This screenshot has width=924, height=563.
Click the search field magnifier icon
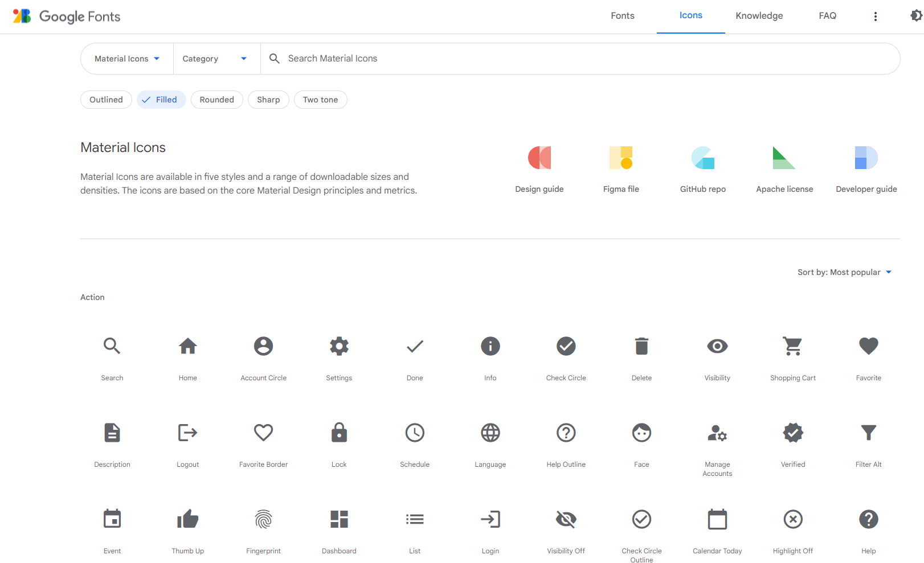(275, 59)
